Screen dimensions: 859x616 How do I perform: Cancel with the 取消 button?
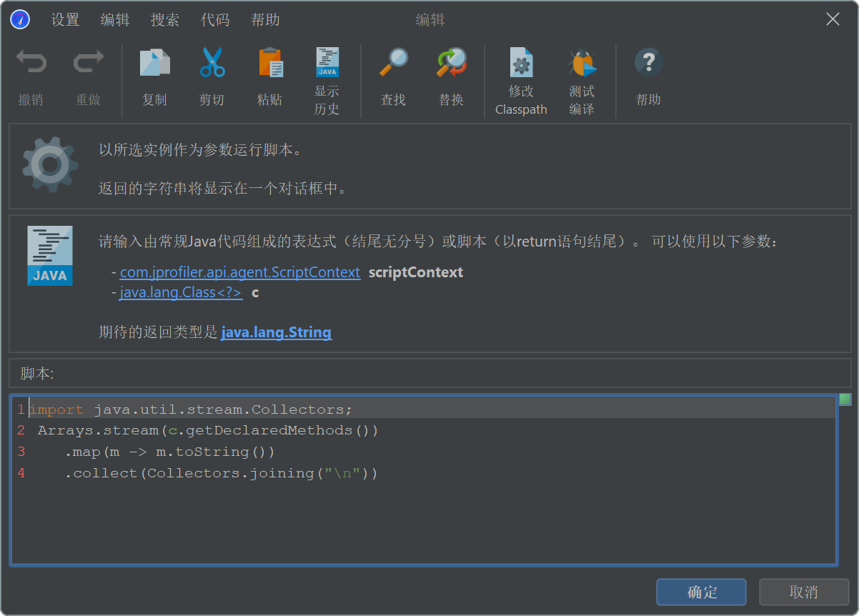pyautogui.click(x=804, y=592)
